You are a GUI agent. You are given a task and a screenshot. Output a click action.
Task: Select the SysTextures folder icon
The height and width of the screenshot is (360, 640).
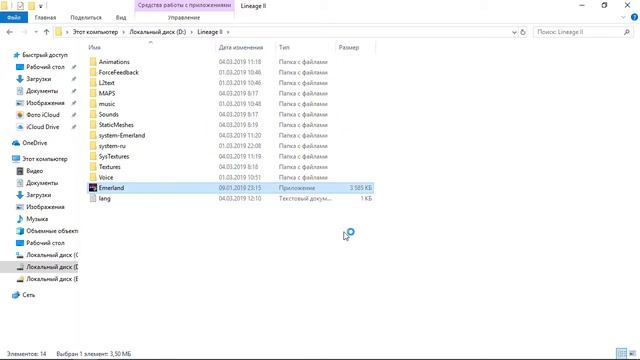pyautogui.click(x=93, y=156)
